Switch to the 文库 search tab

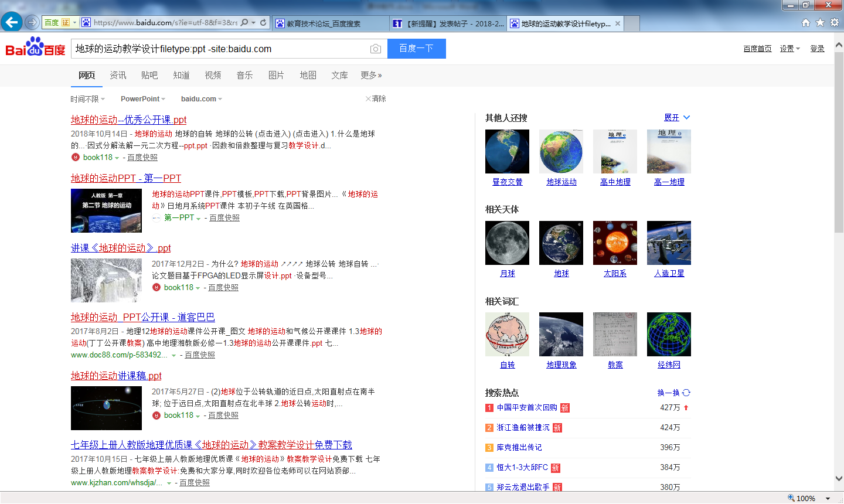(339, 75)
